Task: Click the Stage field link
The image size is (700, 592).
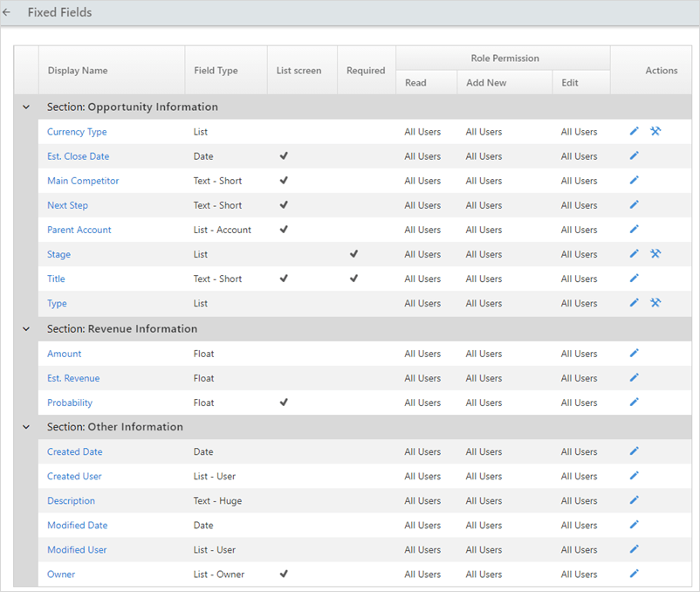Action: pyautogui.click(x=59, y=254)
